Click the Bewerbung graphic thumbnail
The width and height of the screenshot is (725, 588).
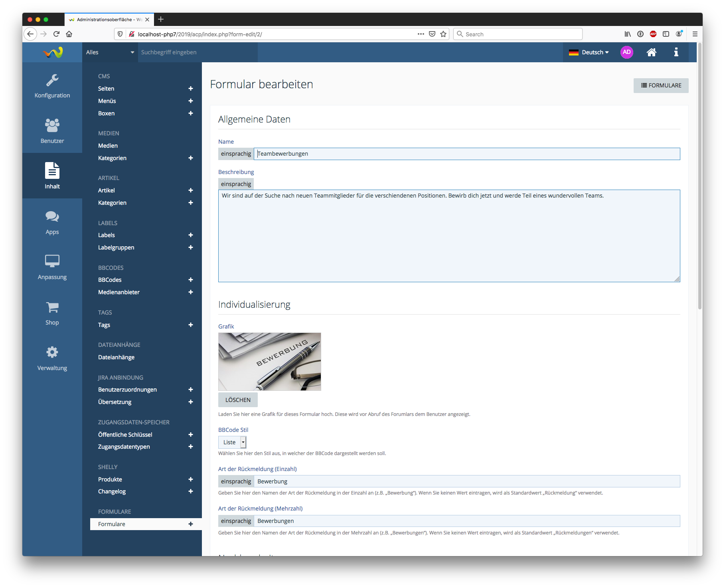click(269, 362)
